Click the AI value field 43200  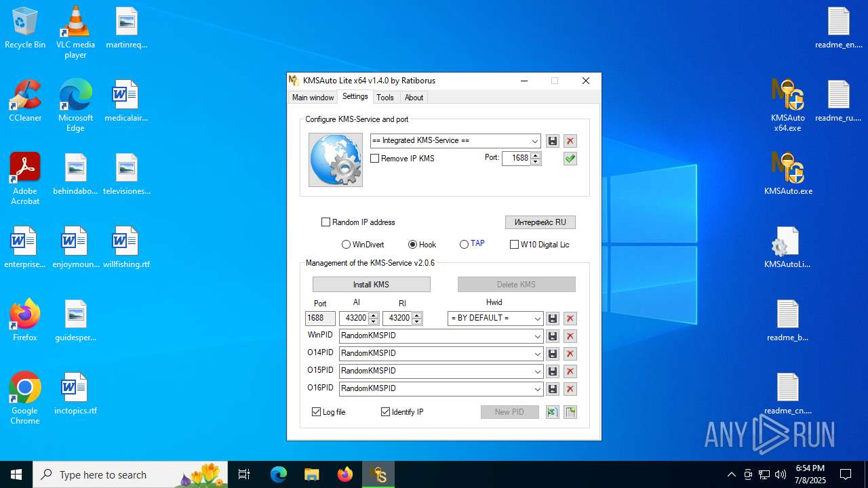[x=354, y=319]
